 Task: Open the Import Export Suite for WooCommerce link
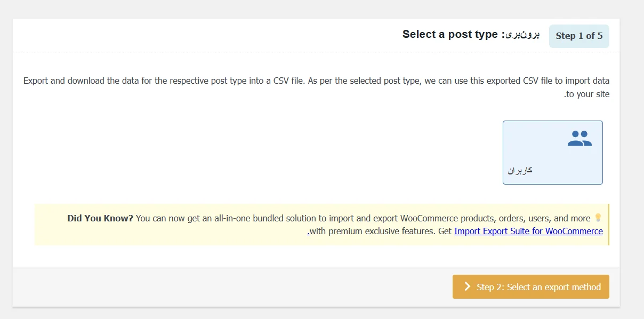pos(528,231)
